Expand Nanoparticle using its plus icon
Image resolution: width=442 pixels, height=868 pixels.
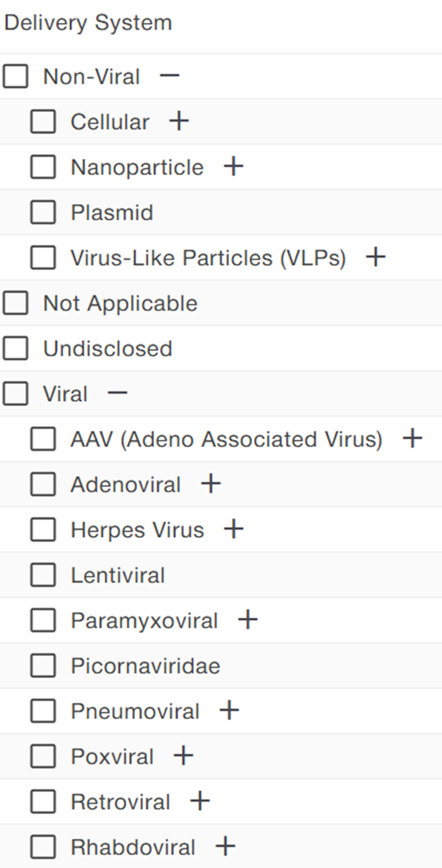coord(233,167)
